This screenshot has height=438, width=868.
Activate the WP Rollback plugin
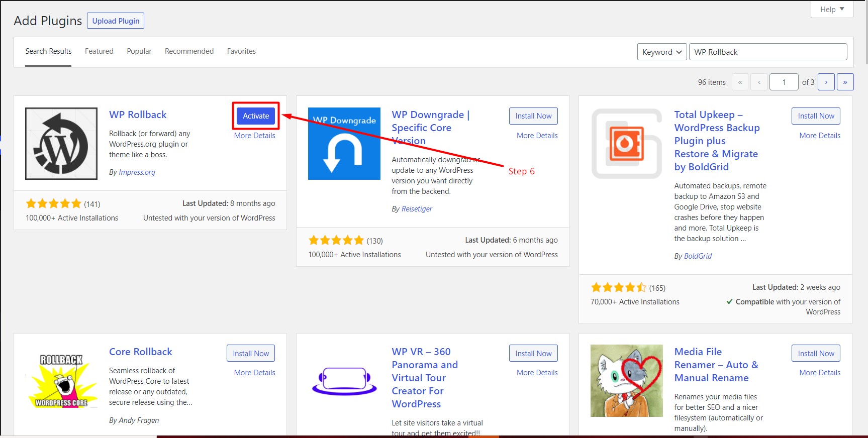(x=256, y=116)
